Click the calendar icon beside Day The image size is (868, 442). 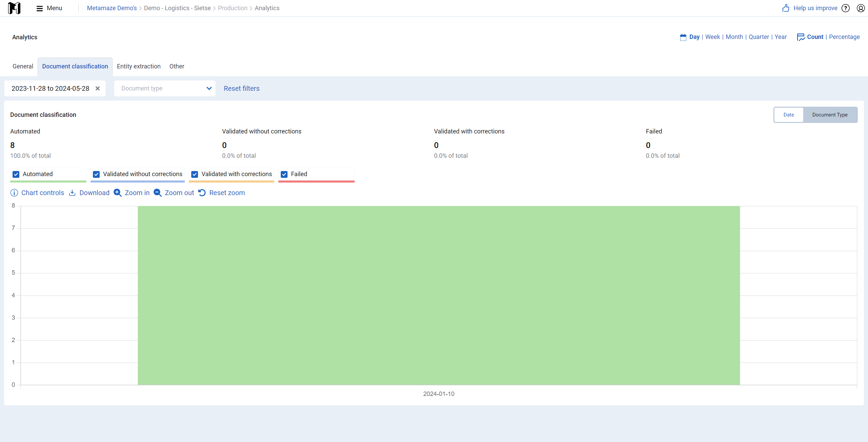pos(683,37)
